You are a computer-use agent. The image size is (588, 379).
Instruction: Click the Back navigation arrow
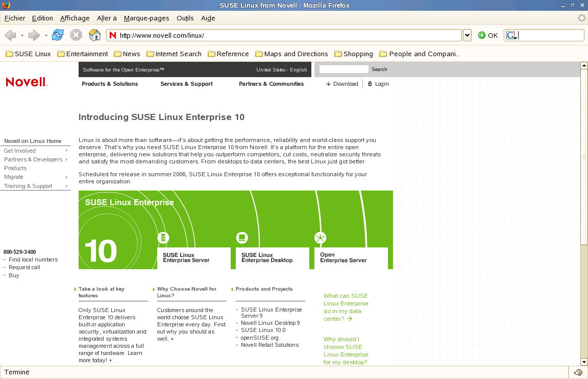pos(10,35)
